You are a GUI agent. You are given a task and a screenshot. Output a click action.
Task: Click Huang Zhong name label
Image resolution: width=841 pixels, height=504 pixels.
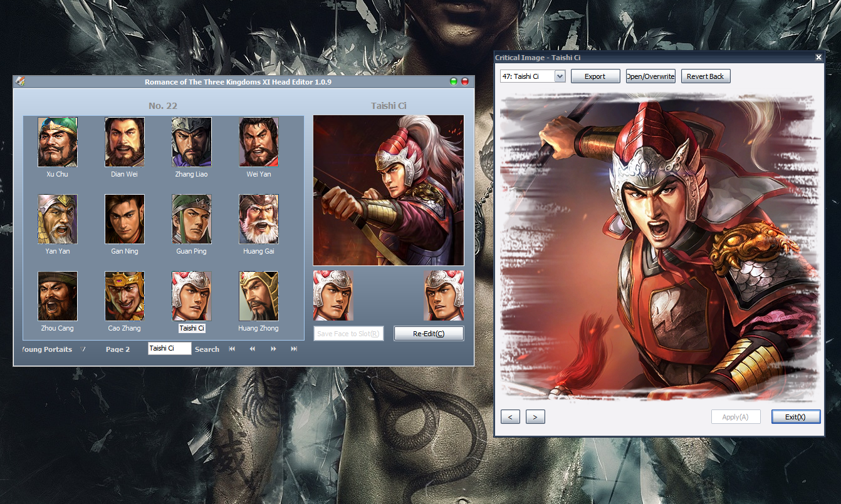pyautogui.click(x=258, y=328)
